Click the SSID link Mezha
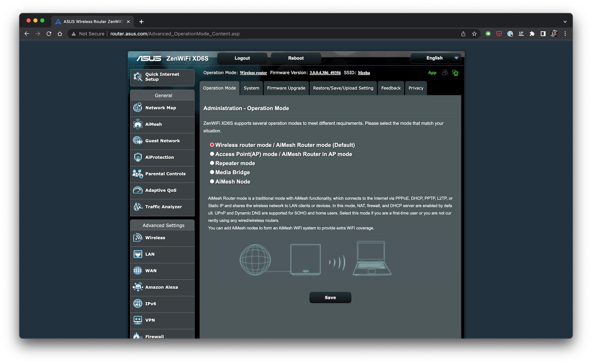Image resolution: width=592 pixels, height=364 pixels. pyautogui.click(x=363, y=73)
